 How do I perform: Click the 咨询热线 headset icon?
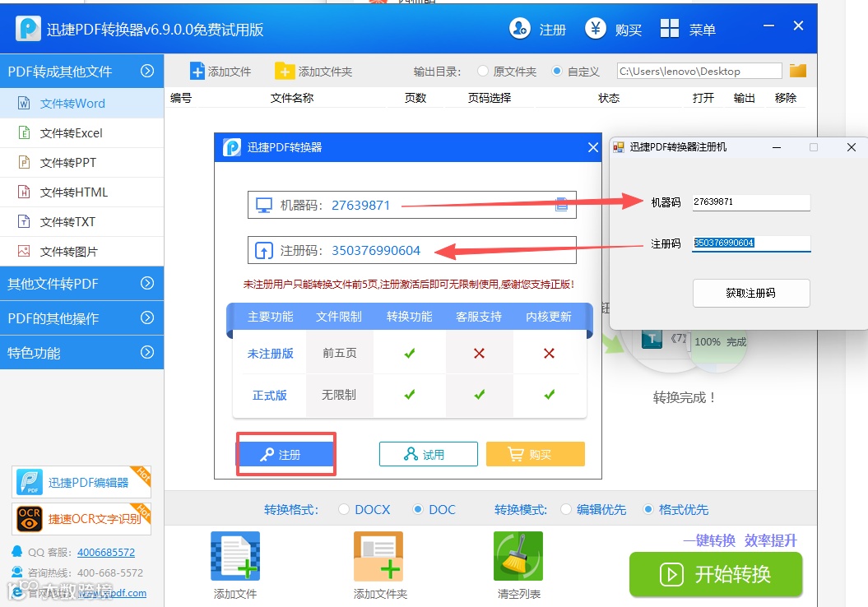click(17, 572)
